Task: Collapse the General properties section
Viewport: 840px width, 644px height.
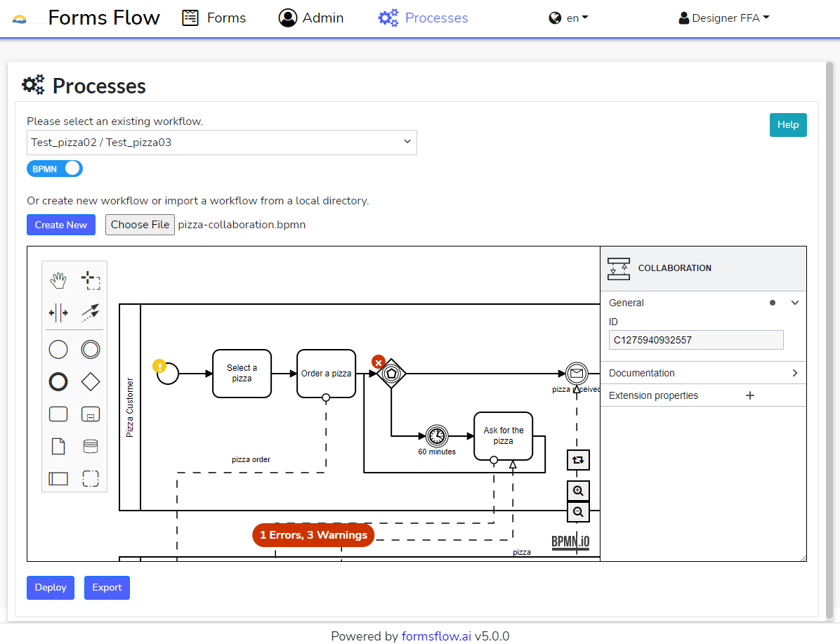Action: [x=794, y=303]
